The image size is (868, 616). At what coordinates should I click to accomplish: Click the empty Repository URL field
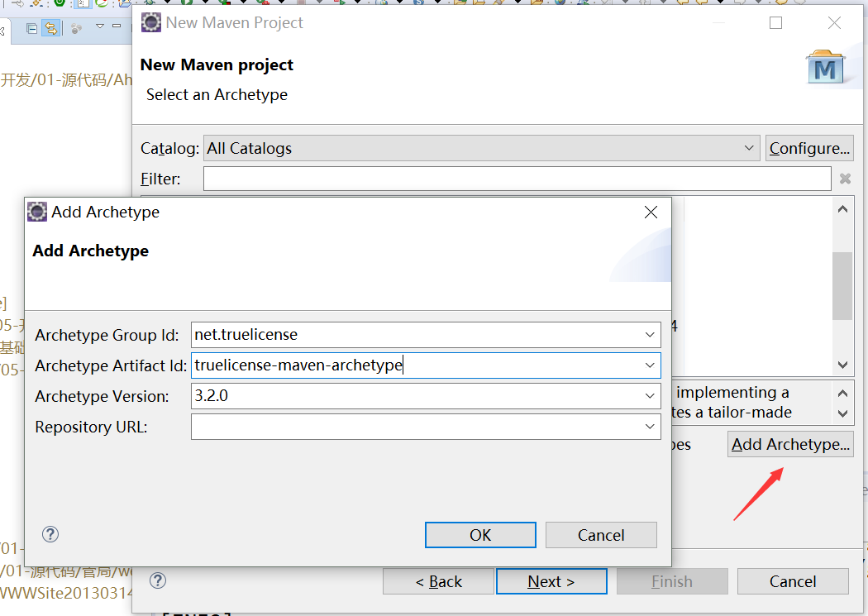pyautogui.click(x=426, y=427)
